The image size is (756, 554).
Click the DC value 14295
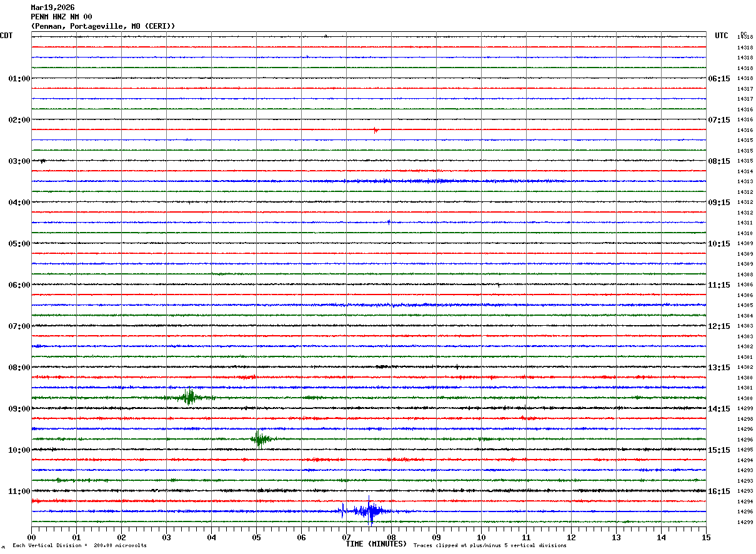coord(745,450)
